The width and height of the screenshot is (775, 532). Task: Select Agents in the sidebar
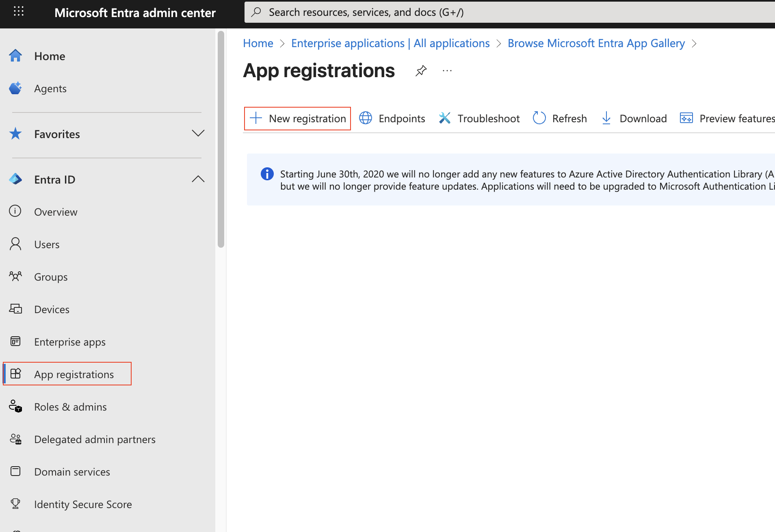(50, 88)
